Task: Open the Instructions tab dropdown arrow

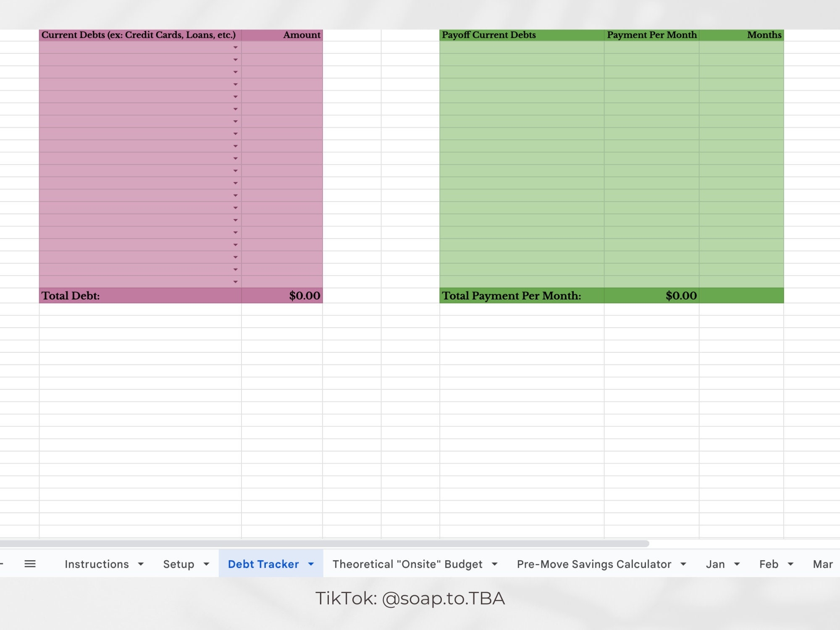Action: pos(141,564)
